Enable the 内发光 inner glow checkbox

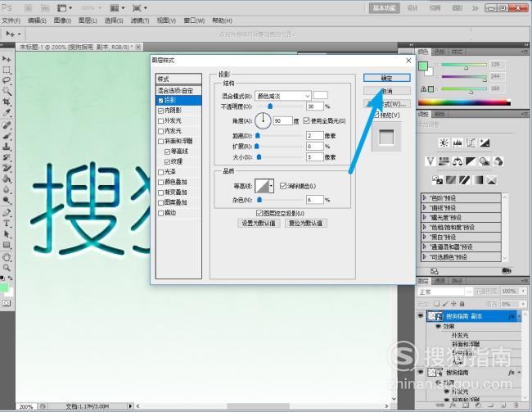[x=160, y=131]
